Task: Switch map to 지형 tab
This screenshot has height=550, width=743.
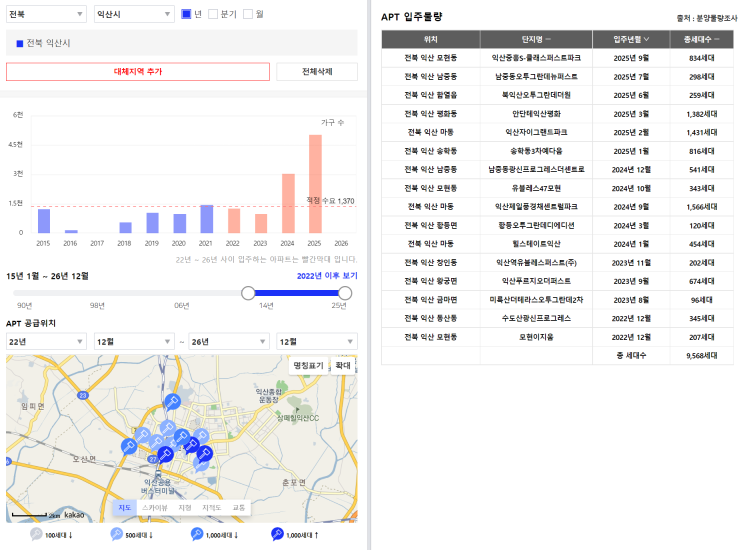Action: [185, 507]
